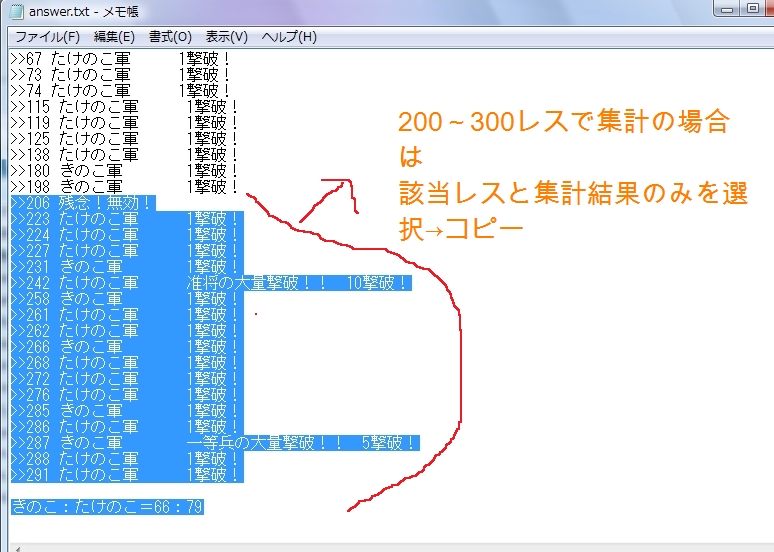Screen dimensions: 774x552
Task: Click line >>138 たけのこ軍
Action: 124,155
